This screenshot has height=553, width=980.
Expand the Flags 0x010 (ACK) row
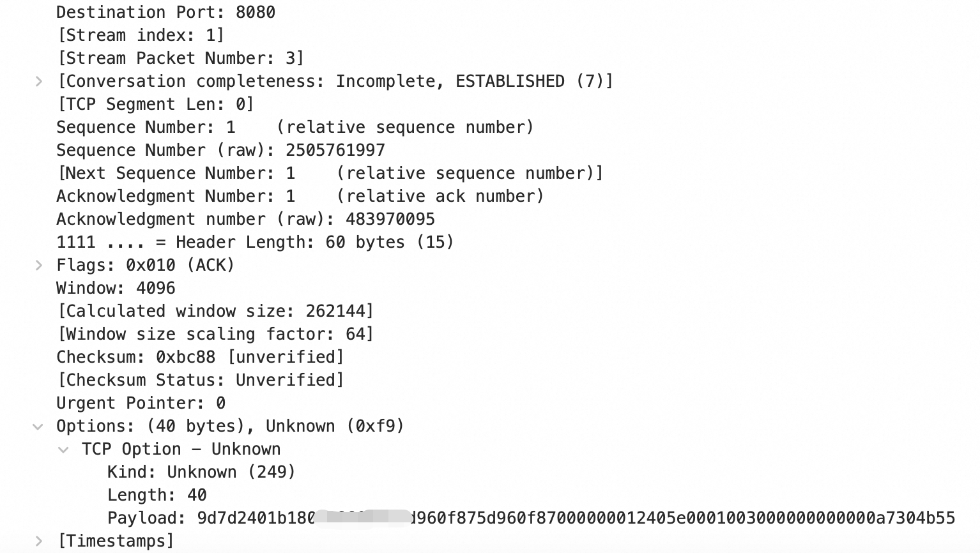pos(39,266)
